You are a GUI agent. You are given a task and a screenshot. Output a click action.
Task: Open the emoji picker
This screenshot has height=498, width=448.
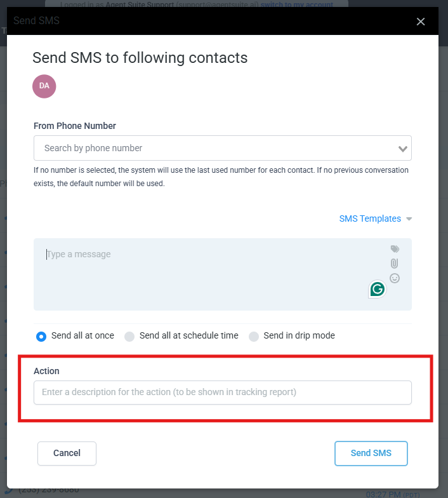(395, 278)
